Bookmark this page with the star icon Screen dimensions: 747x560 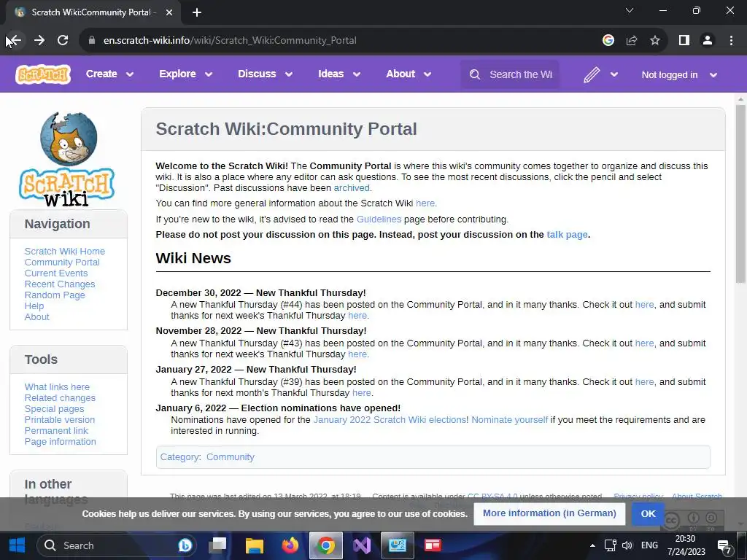click(655, 41)
